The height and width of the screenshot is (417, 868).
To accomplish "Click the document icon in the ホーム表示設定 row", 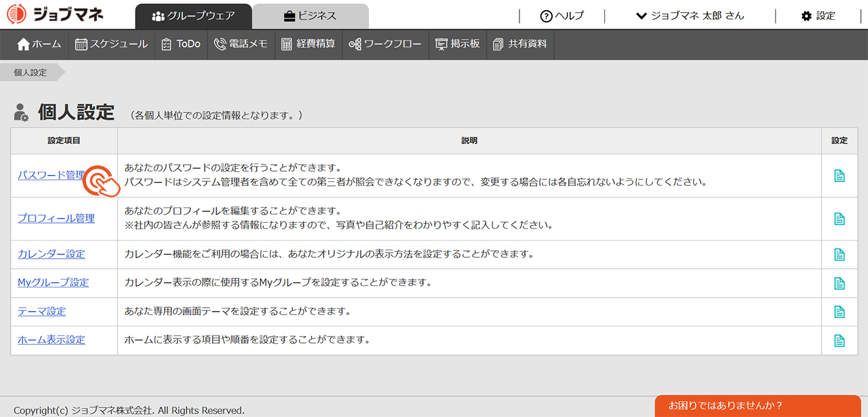I will pos(839,341).
